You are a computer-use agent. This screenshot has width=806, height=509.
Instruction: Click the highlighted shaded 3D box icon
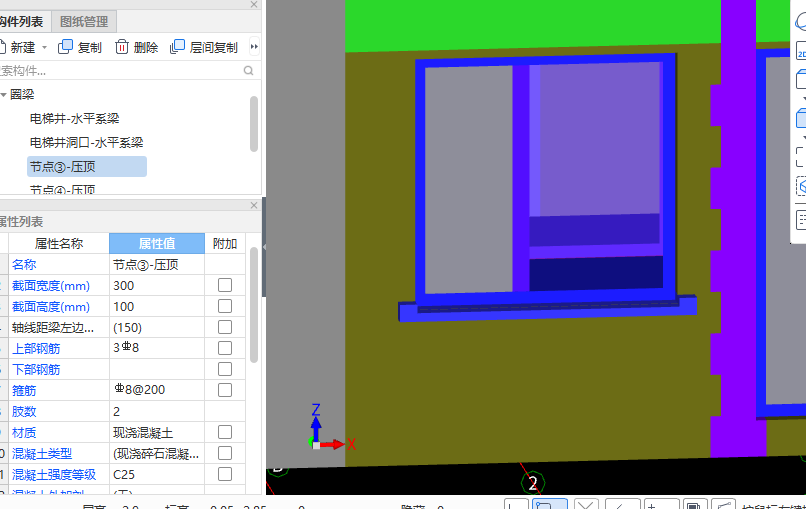tap(801, 118)
